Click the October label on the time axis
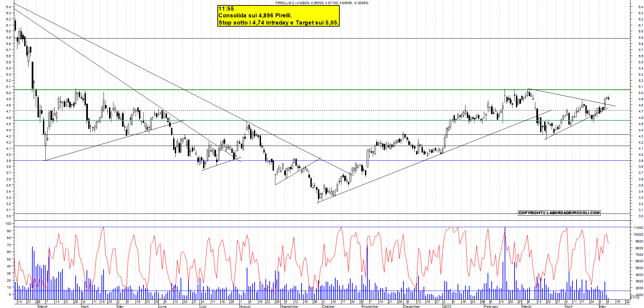 [328, 306]
